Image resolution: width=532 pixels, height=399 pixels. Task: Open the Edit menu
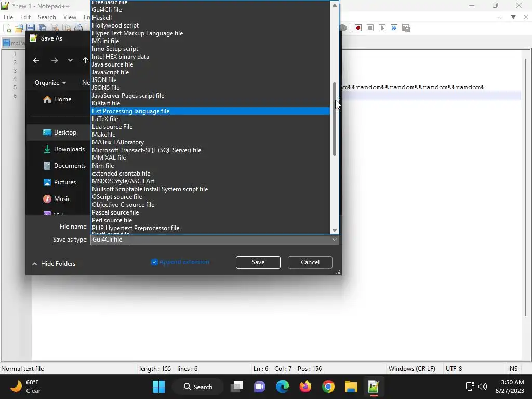25,17
